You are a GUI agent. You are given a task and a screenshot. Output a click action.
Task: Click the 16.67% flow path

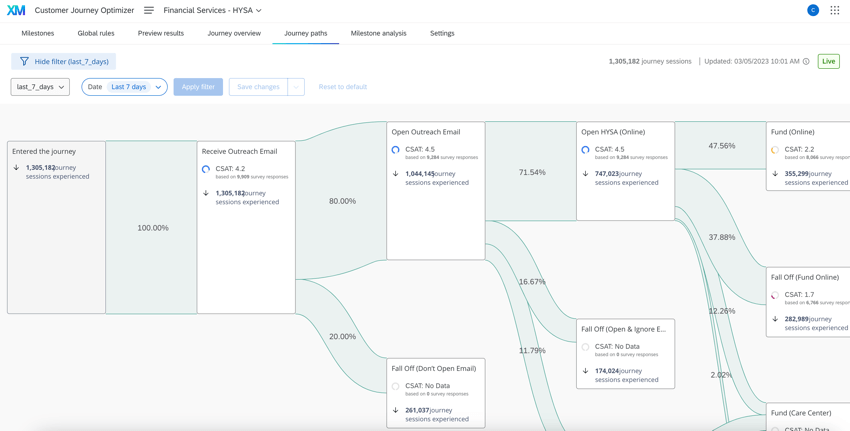(x=532, y=282)
